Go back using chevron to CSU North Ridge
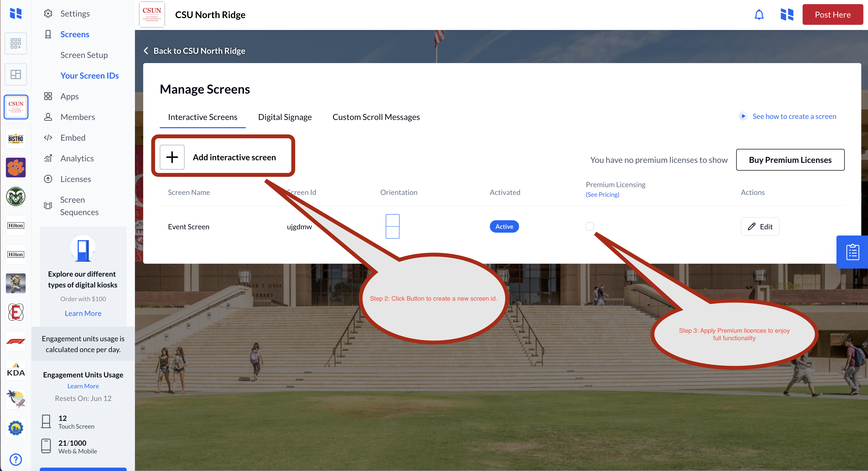Viewport: 868px width, 471px height. click(146, 50)
